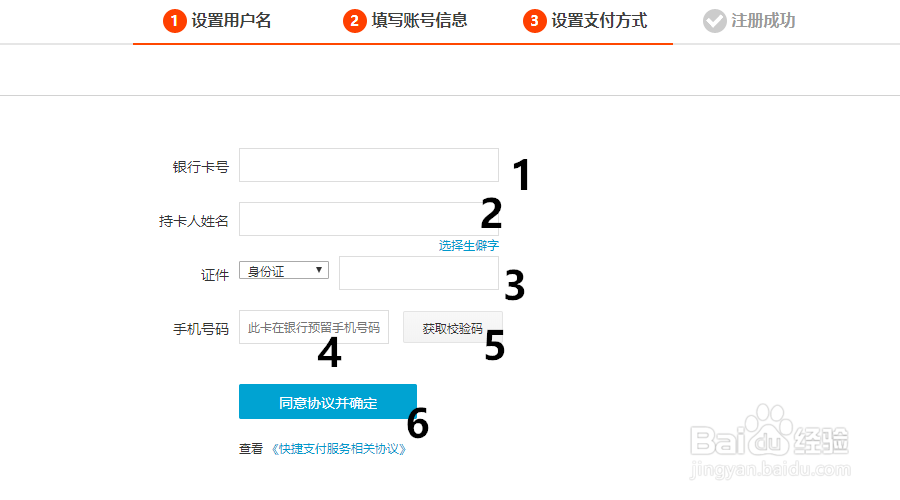Click the red number 2 step icon
Screen dimensions: 900x500
click(x=355, y=21)
